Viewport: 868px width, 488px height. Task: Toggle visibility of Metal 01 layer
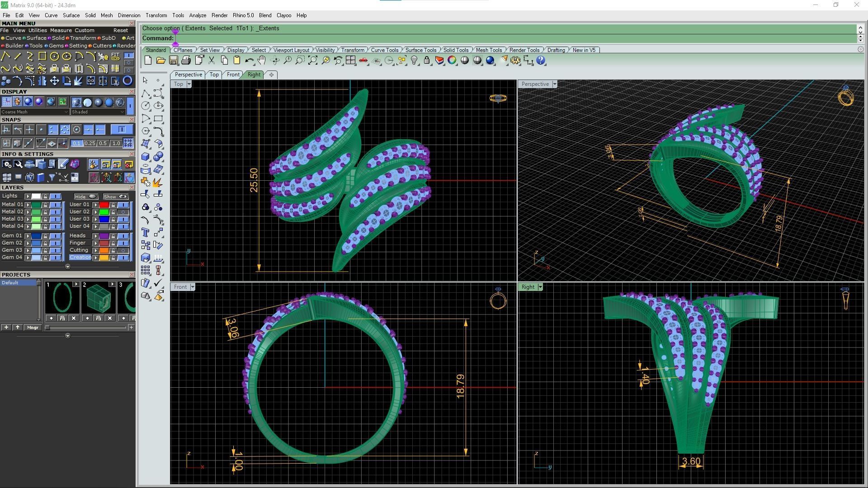coord(56,205)
